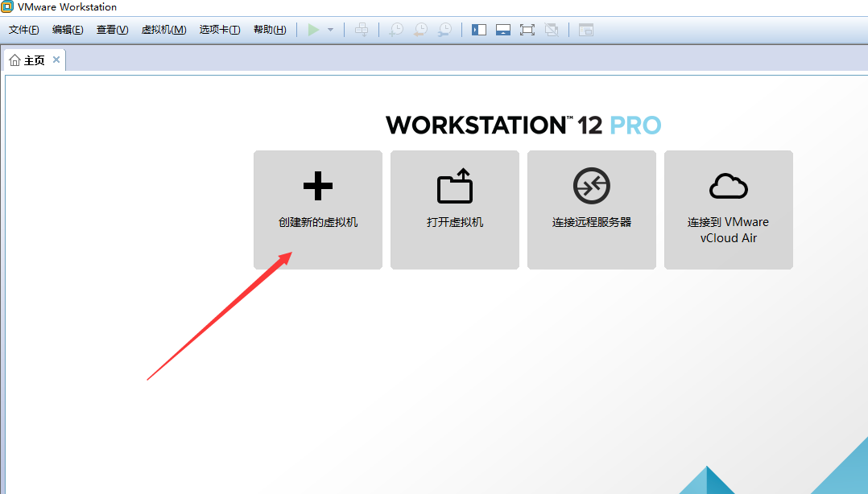Close the 主页 tab
The image size is (868, 494).
coord(56,60)
